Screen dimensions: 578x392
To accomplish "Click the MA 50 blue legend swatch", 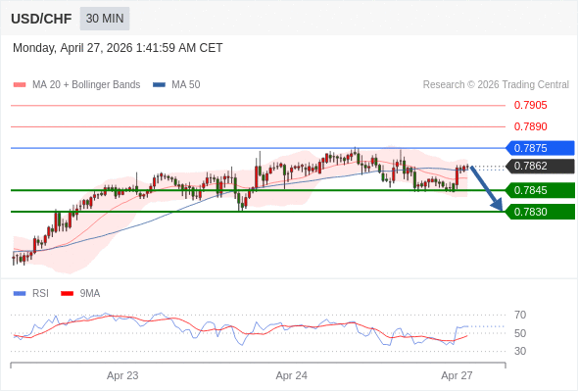I will [x=159, y=85].
